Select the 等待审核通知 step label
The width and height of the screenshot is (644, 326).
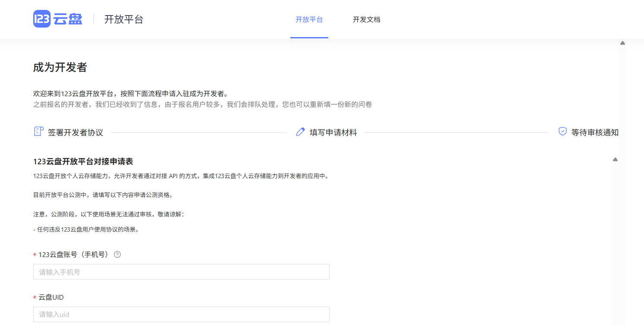pyautogui.click(x=595, y=133)
